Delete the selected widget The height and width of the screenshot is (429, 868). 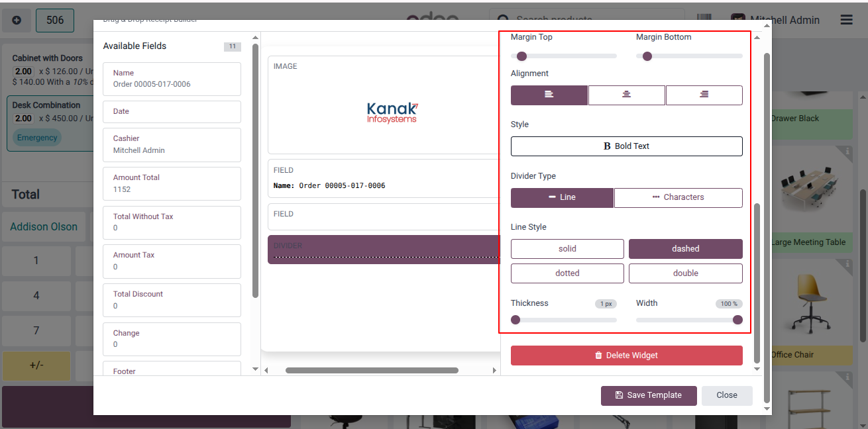[626, 356]
